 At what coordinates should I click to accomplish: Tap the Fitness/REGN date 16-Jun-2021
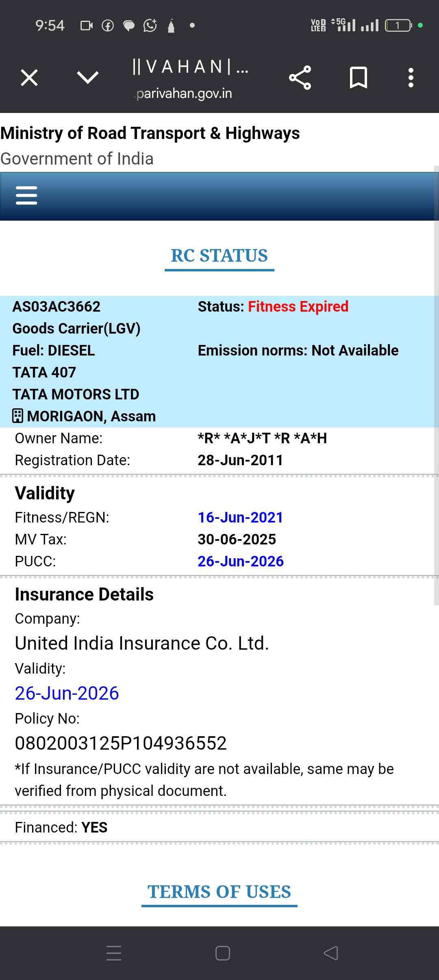pyautogui.click(x=240, y=517)
